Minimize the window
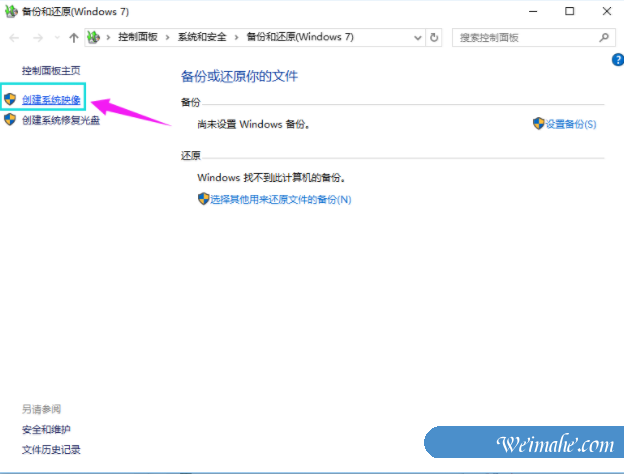The height and width of the screenshot is (474, 624). 533,12
